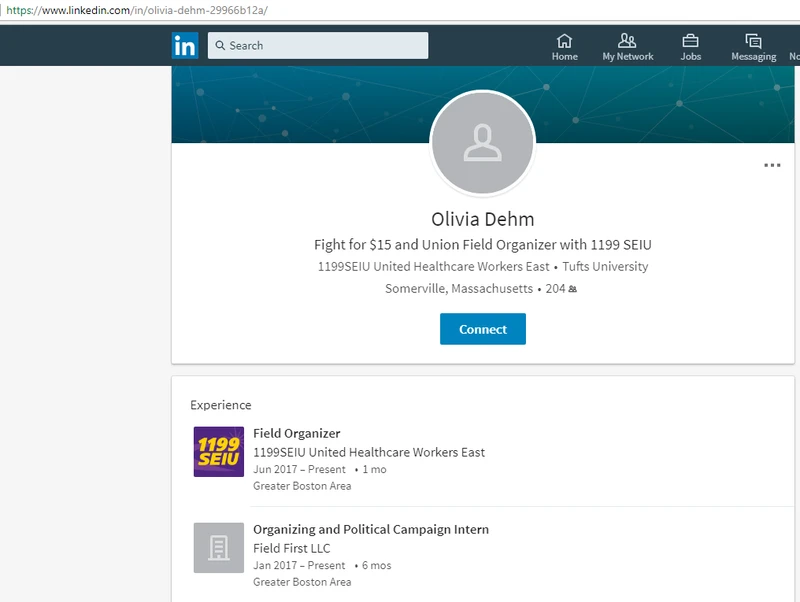Image resolution: width=800 pixels, height=602 pixels.
Task: Open My Network in navigation bar
Action: [628, 47]
